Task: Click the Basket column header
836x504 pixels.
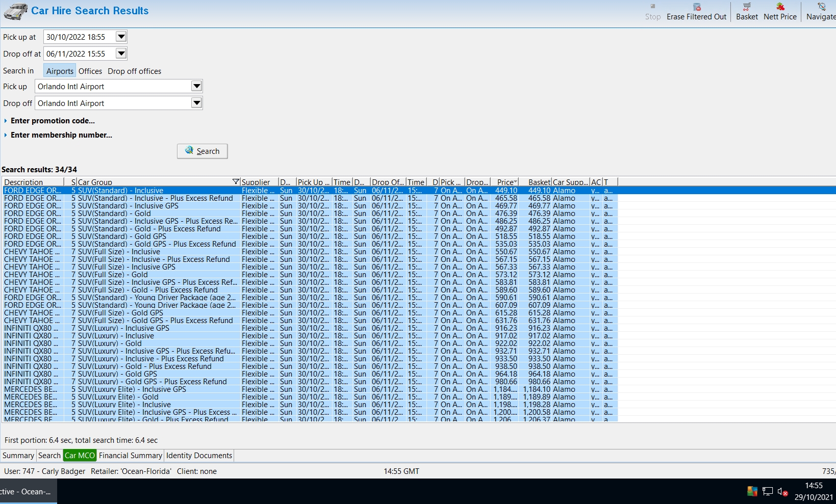Action: (535, 182)
